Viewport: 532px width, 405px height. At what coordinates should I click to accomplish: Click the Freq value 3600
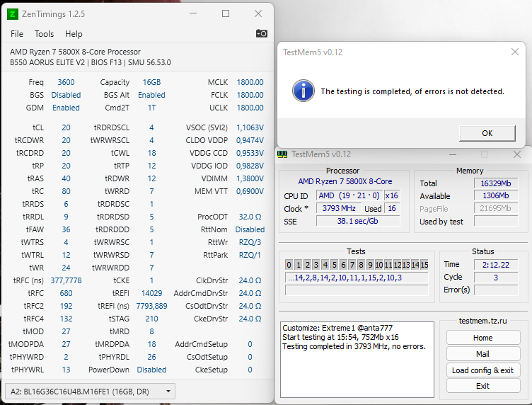(x=66, y=83)
